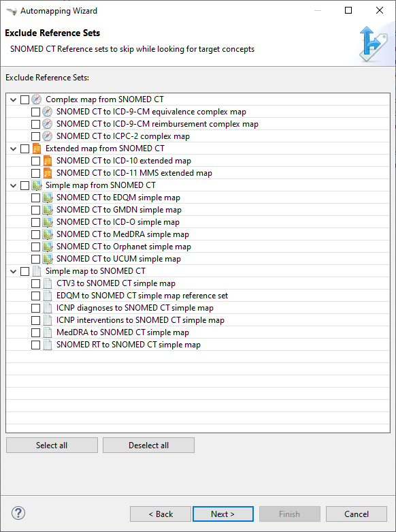Viewport: 396px width, 532px height.
Task: Tick ICD-9-CM equivalence complex map checkbox
Action: 35,112
